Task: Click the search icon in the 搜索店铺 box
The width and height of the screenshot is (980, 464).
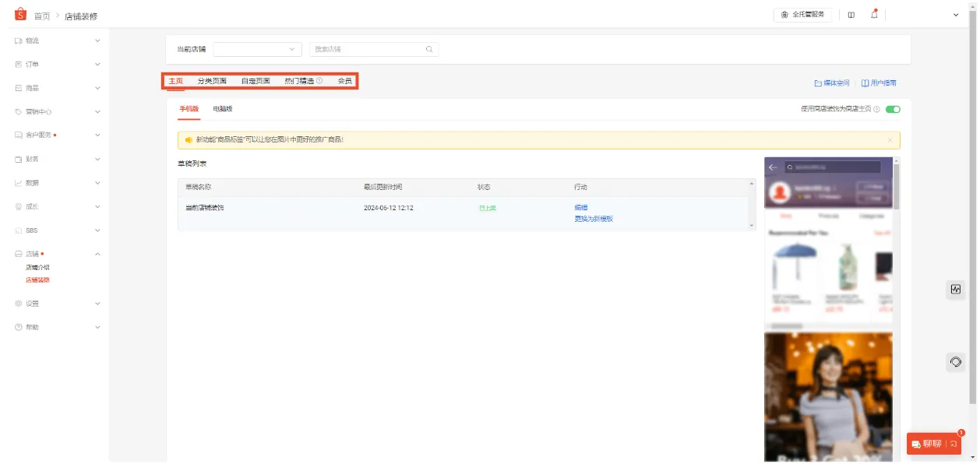Action: tap(428, 49)
